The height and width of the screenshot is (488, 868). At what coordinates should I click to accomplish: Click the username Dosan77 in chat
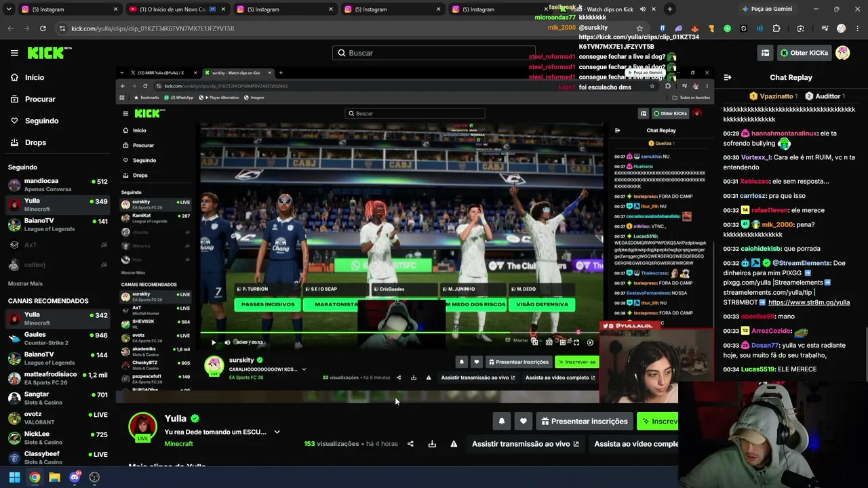tap(766, 346)
